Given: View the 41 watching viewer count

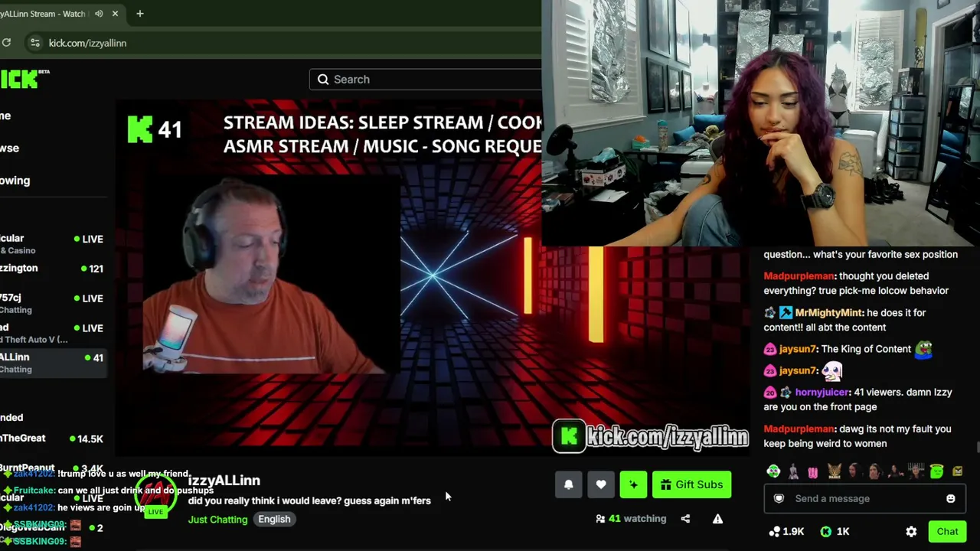Looking at the screenshot, I should click(x=631, y=519).
